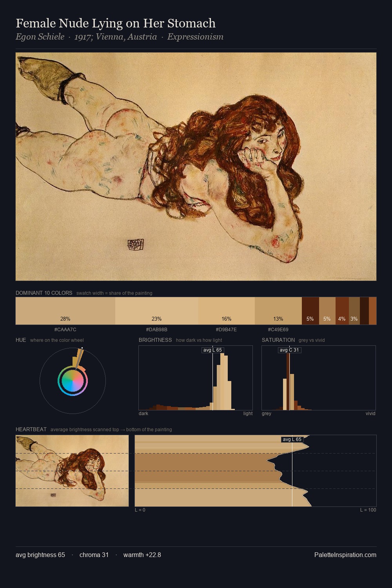Click the avg C 31 label in Saturation chart
This screenshot has width=392, height=588.
tap(289, 350)
